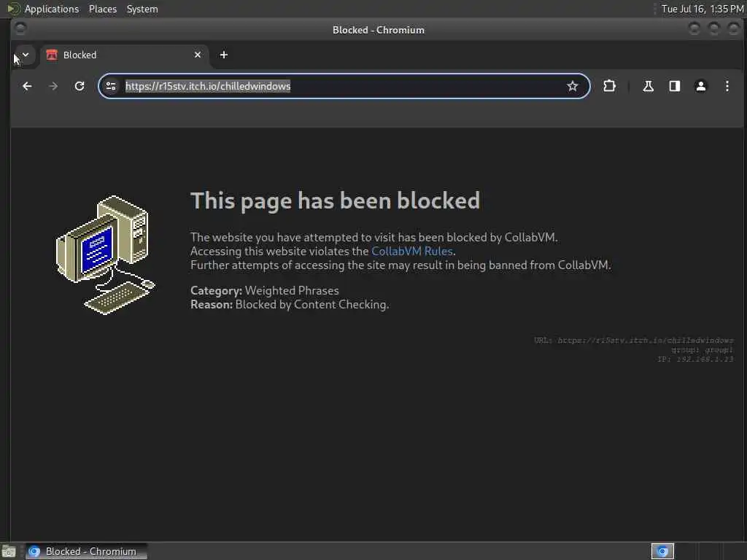Click the 'Category: Weighted Phrases' text
747x560 pixels.
pyautogui.click(x=264, y=290)
